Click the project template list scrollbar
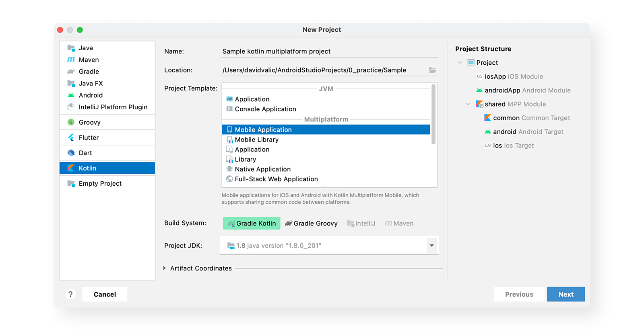The image size is (644, 330). pos(433,115)
